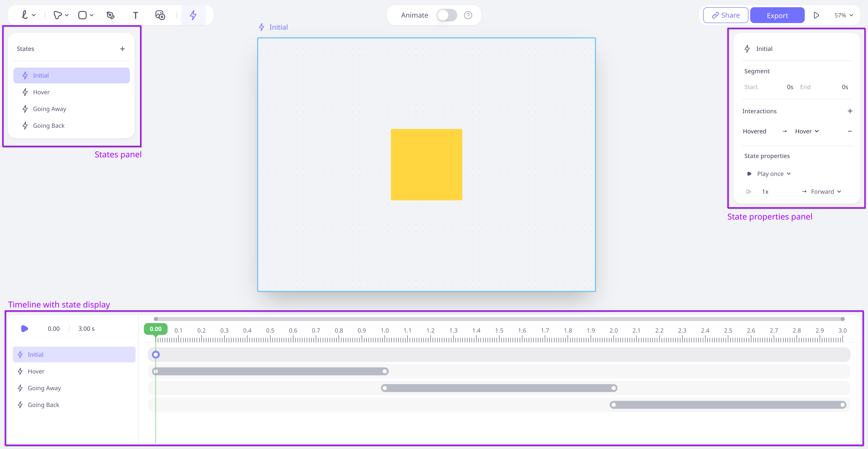Toggle the Animate switch

click(x=446, y=15)
